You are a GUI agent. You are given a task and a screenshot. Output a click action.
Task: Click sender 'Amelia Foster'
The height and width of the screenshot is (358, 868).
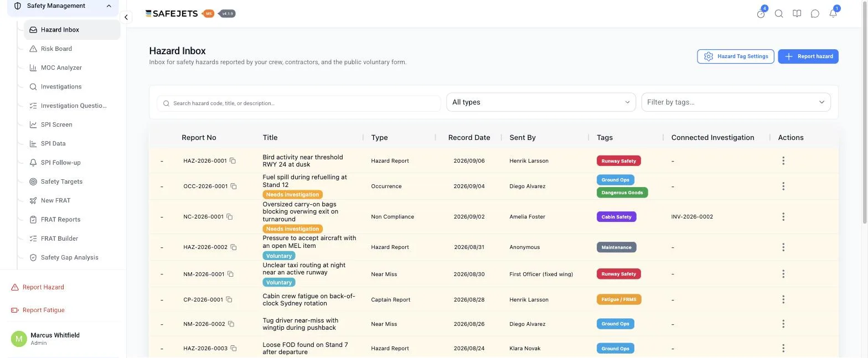tap(528, 217)
